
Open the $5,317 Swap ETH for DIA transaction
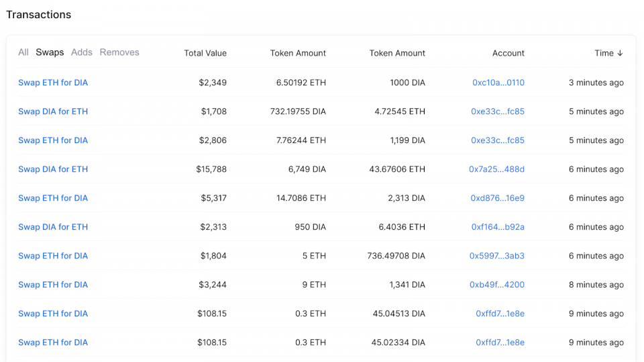tap(53, 198)
